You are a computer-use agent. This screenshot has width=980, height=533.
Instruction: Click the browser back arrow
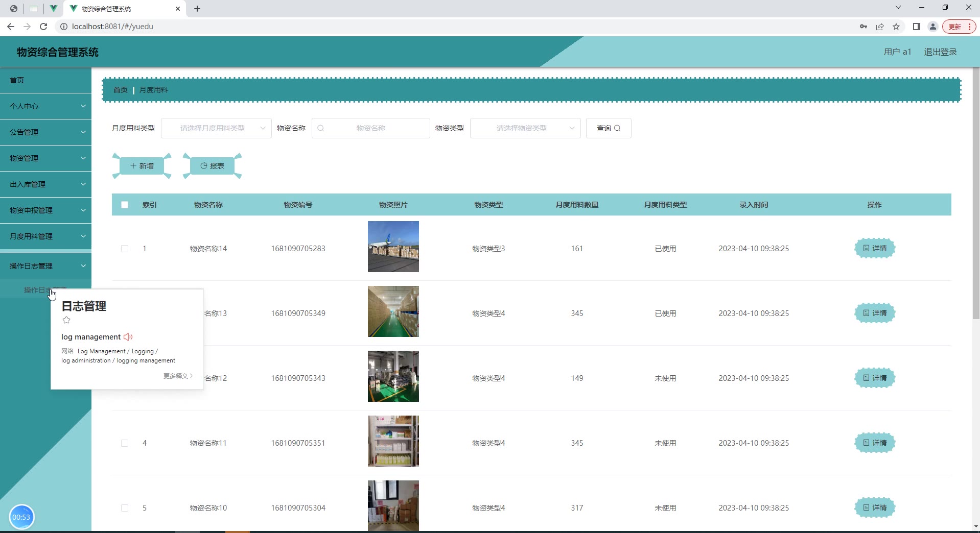(11, 27)
